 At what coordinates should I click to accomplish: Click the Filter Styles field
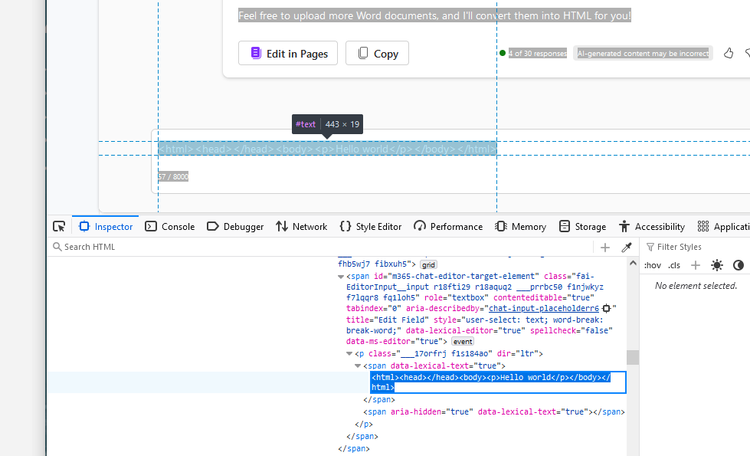pos(697,247)
